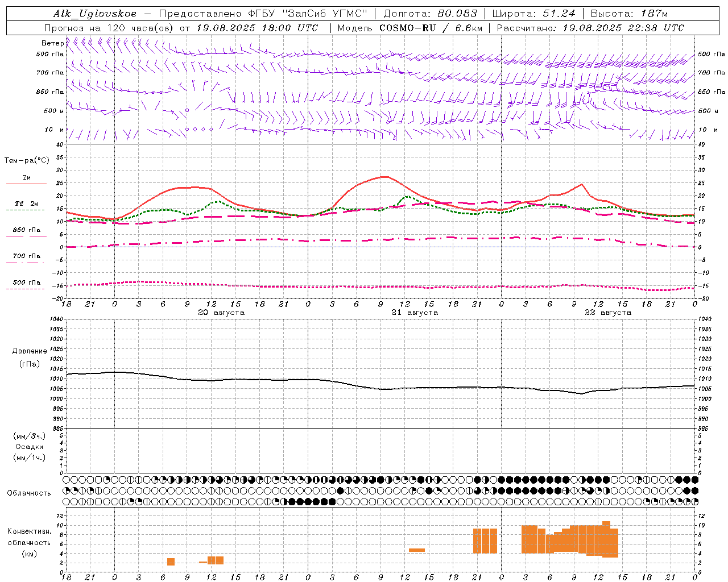Click the Рассчитано: 19.08.2025 22:38 UTC timestamp

pyautogui.click(x=590, y=28)
